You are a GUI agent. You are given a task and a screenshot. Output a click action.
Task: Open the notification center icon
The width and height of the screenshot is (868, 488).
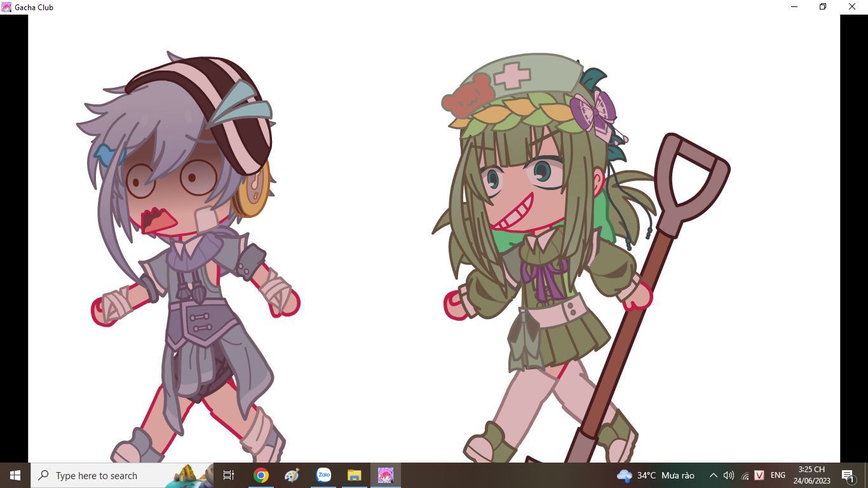(x=848, y=475)
